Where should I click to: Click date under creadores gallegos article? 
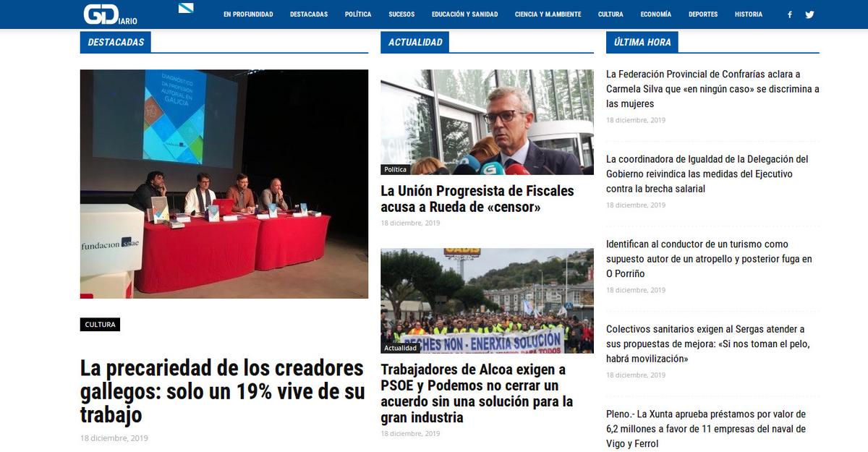pos(114,438)
